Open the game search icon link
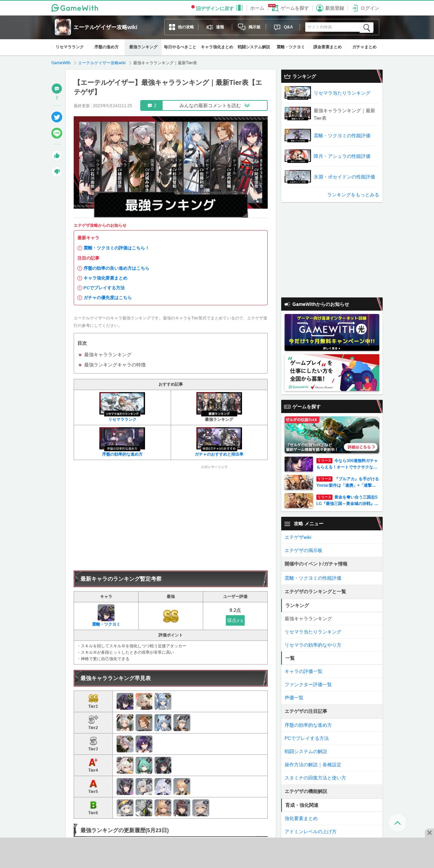 click(275, 8)
